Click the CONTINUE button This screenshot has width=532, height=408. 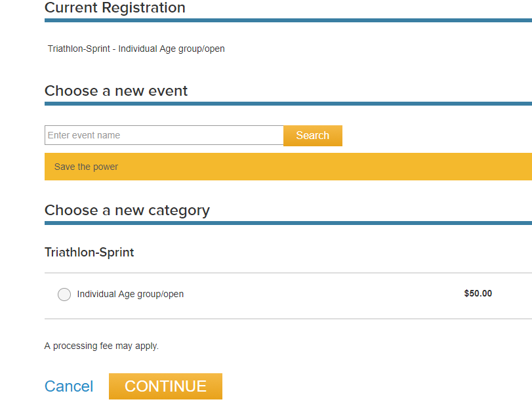pos(165,386)
